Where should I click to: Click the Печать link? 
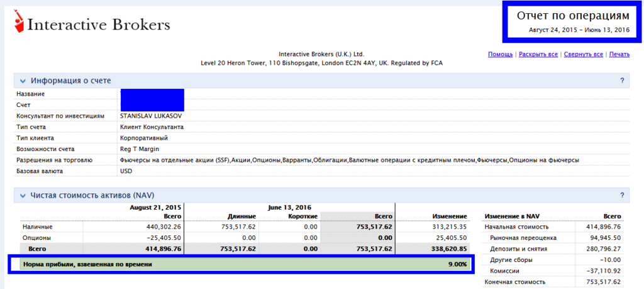pos(619,54)
